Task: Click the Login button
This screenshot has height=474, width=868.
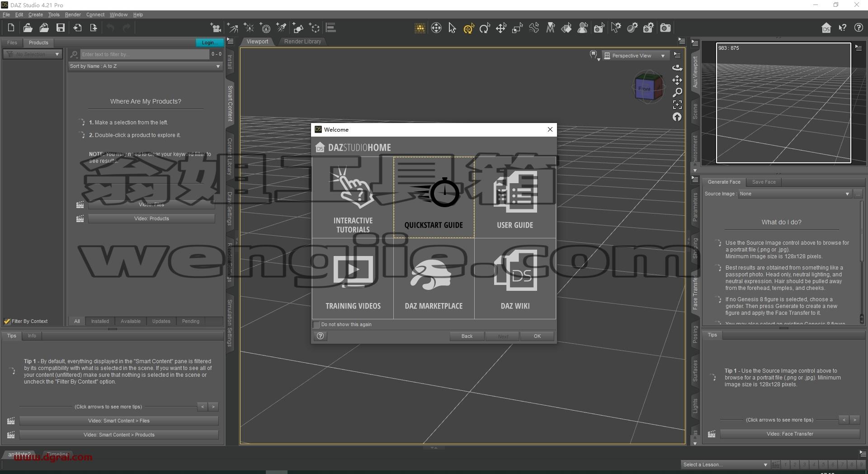Action: coord(209,43)
